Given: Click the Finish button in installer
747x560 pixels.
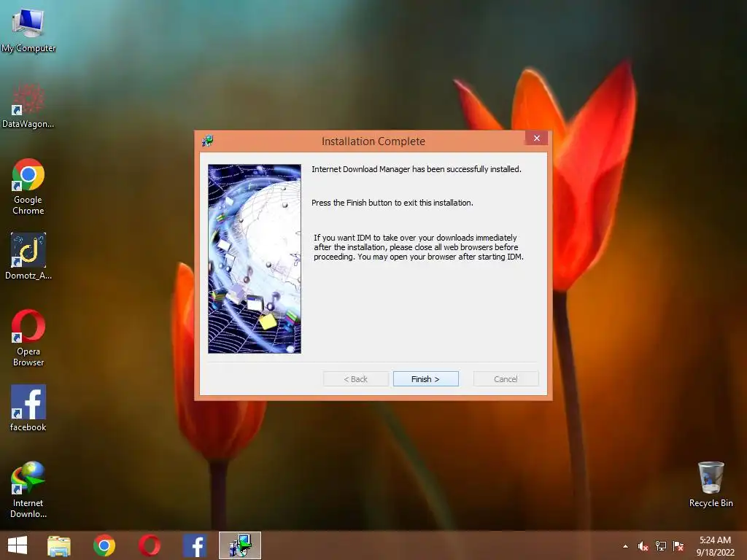Looking at the screenshot, I should [425, 379].
